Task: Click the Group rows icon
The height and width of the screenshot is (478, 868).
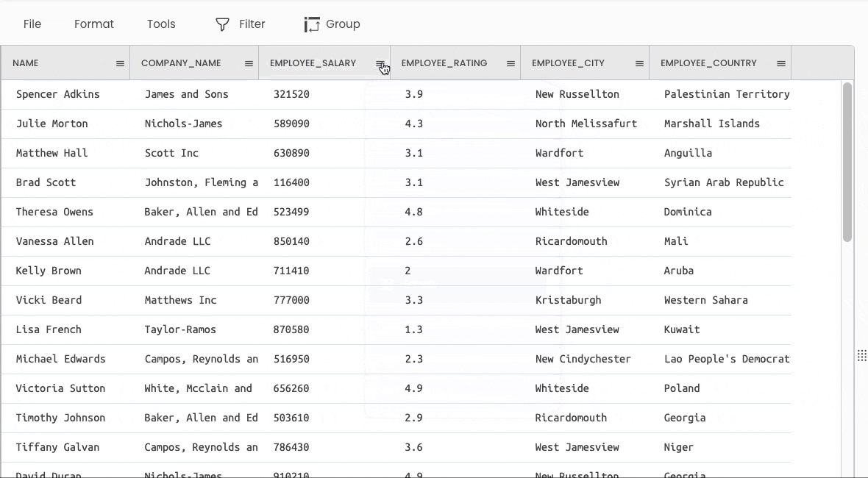Action: [x=312, y=24]
